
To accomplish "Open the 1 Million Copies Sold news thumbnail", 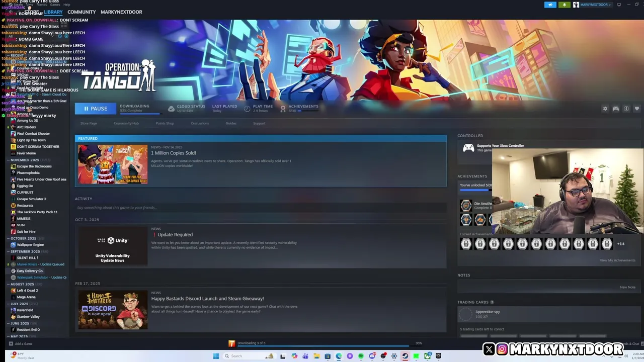I will (x=113, y=164).
